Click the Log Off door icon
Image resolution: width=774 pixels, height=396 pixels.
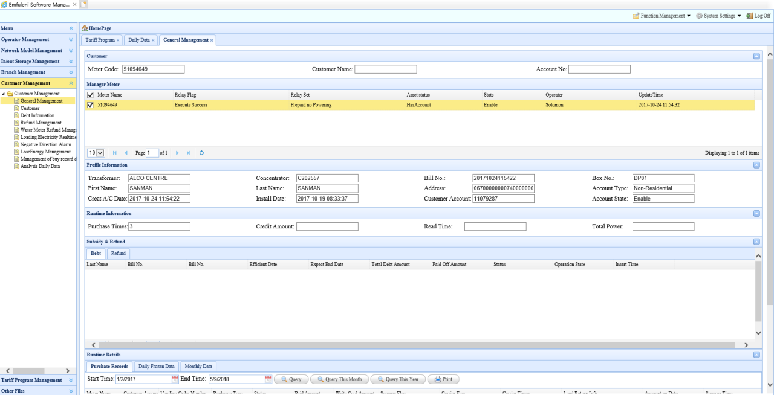click(750, 16)
